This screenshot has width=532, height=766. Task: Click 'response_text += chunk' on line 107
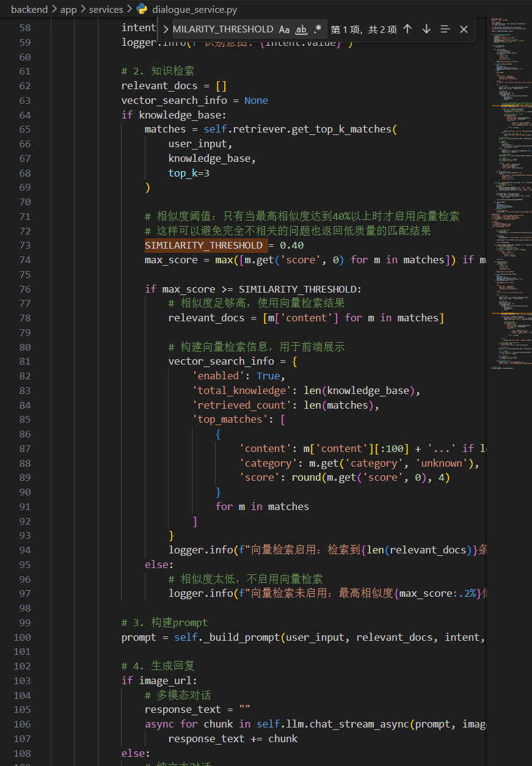[x=233, y=739]
